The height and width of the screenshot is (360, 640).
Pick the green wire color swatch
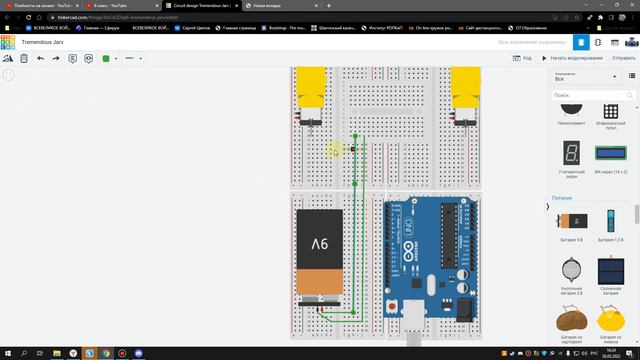pos(106,58)
